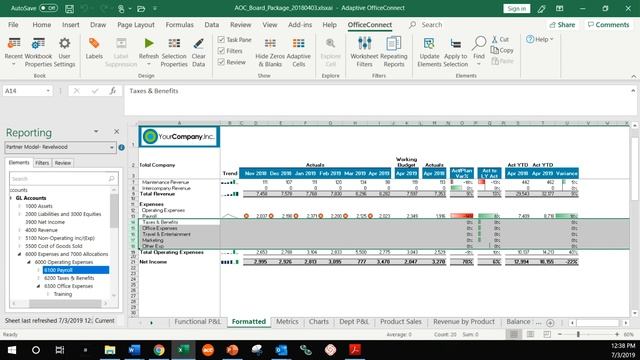
Task: Open the Formulas ribbon tab
Action: pyautogui.click(x=179, y=25)
